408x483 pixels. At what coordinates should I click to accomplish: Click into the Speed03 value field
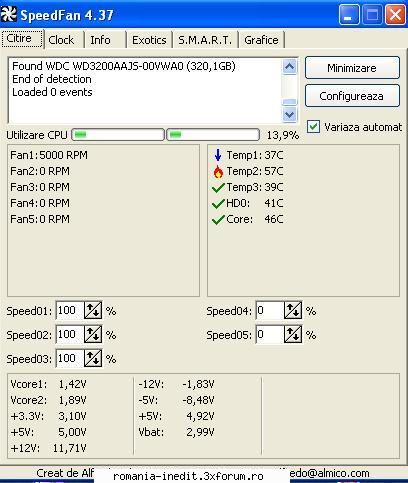coord(70,358)
